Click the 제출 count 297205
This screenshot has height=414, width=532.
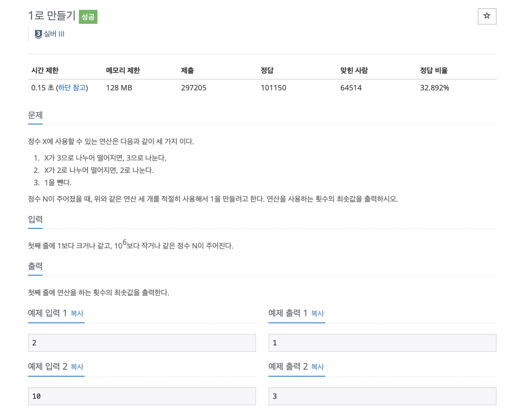[x=194, y=88]
